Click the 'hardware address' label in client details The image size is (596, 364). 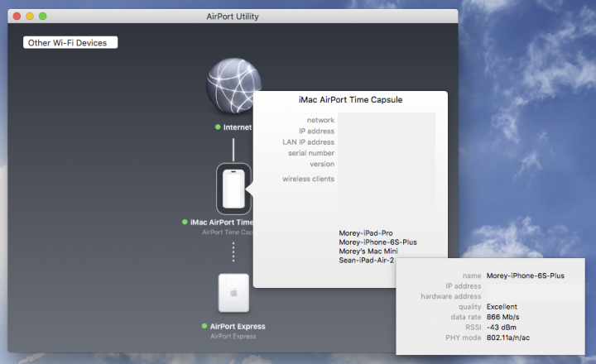pos(451,296)
